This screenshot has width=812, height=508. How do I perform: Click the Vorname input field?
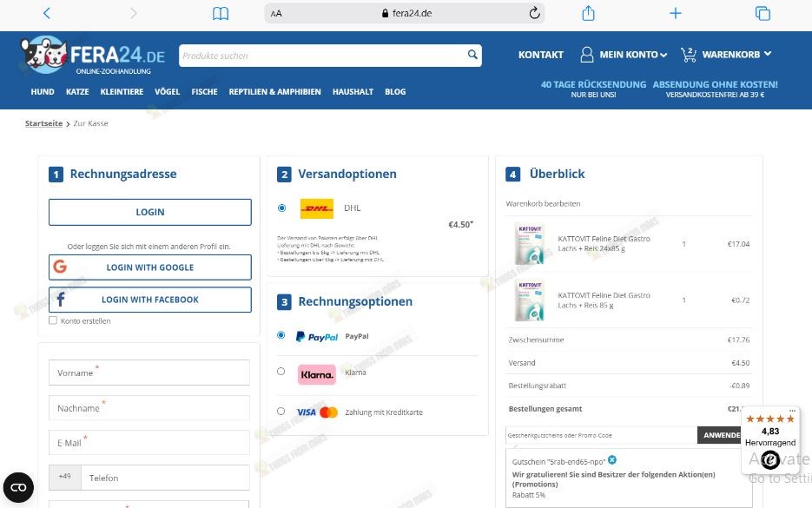point(149,373)
